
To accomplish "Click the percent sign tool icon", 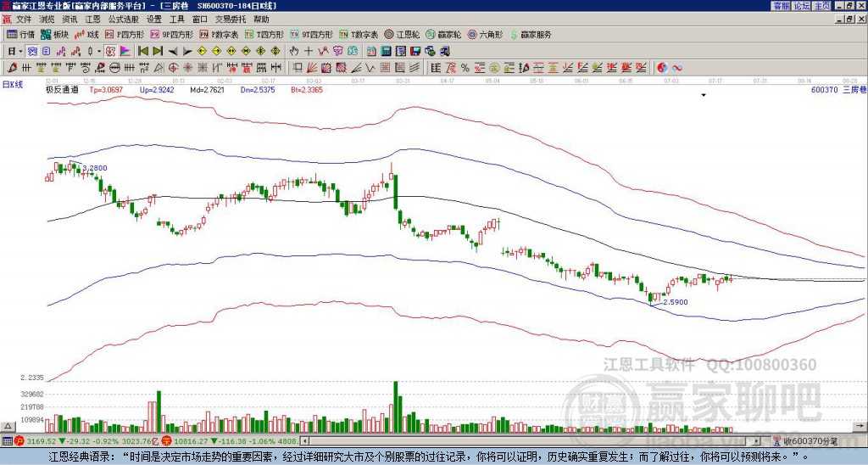I will tap(465, 68).
